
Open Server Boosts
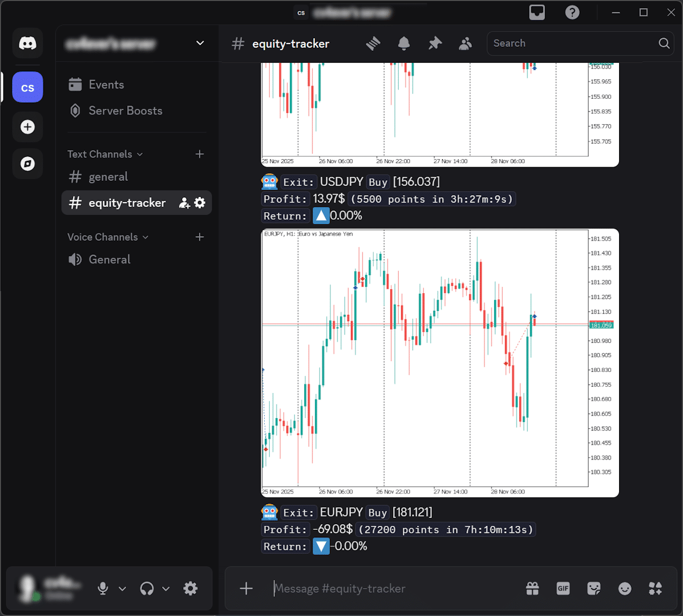[125, 111]
